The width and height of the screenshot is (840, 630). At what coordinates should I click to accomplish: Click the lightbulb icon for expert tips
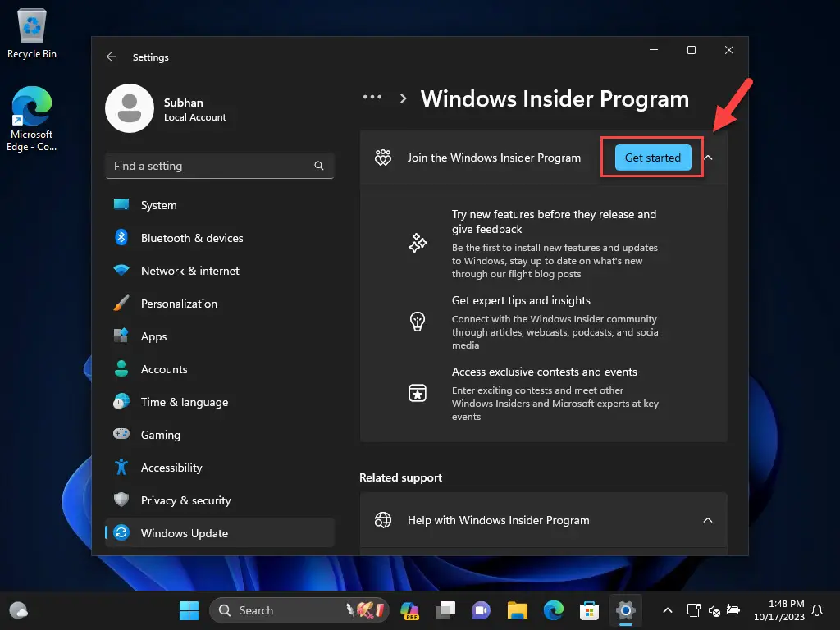click(x=418, y=322)
